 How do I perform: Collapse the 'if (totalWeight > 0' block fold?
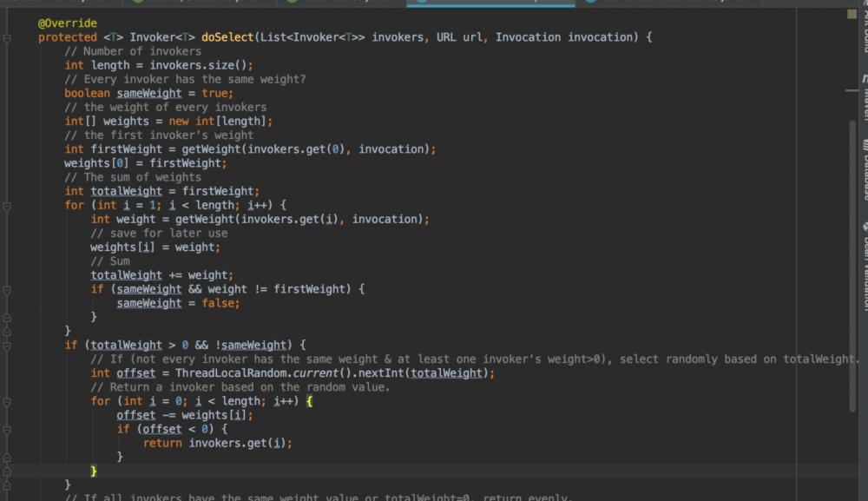[x=7, y=346]
